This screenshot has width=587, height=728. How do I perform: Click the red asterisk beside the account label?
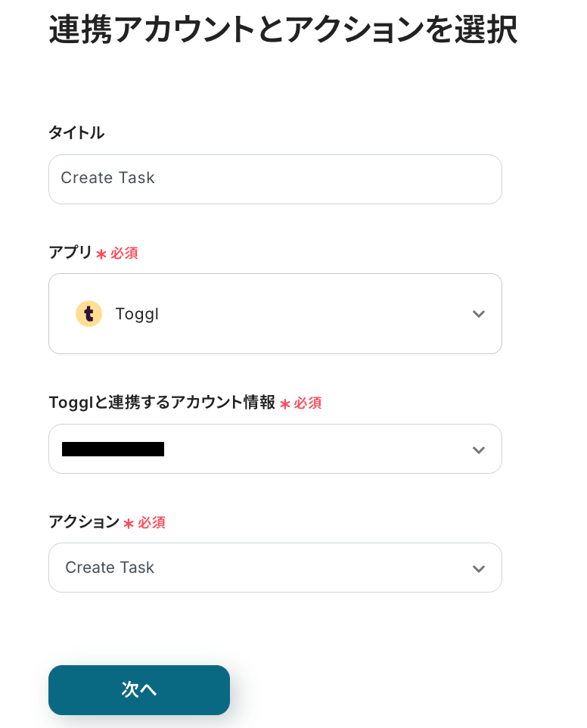[x=285, y=404]
